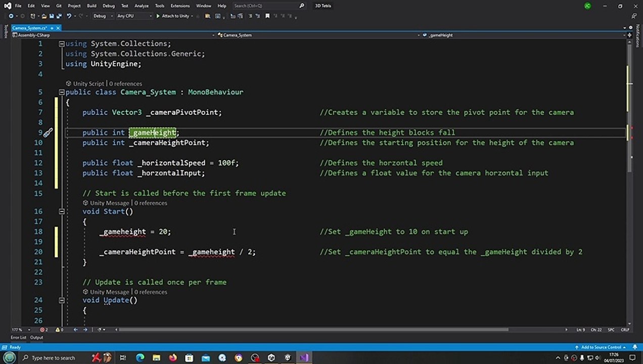
Task: Open the Any CPU platform dropdown
Action: (134, 16)
